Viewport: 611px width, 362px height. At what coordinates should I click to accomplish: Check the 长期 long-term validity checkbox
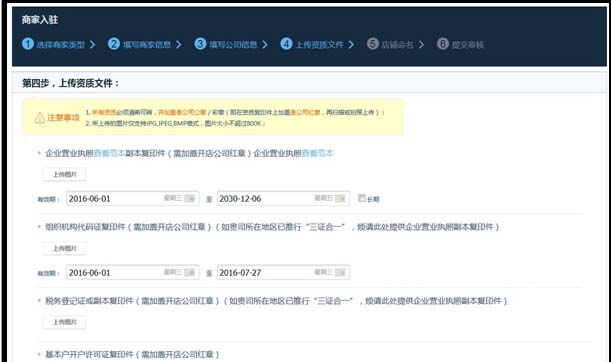tap(362, 198)
